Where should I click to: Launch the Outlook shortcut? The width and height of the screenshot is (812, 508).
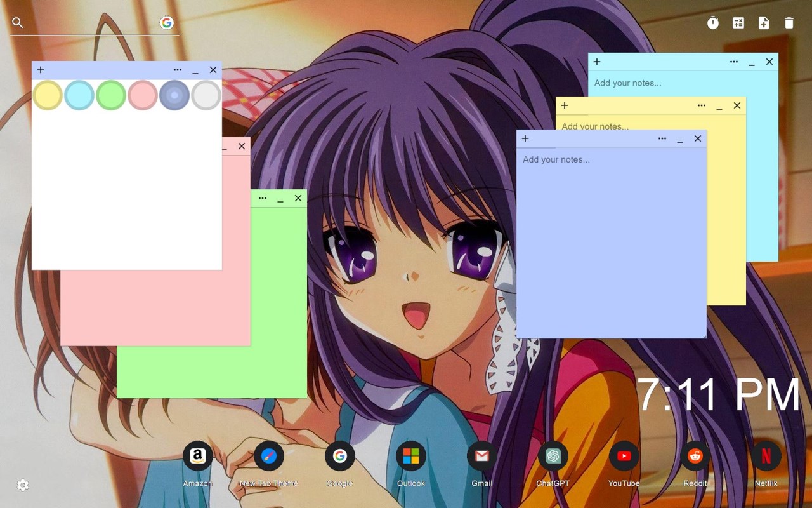411,456
